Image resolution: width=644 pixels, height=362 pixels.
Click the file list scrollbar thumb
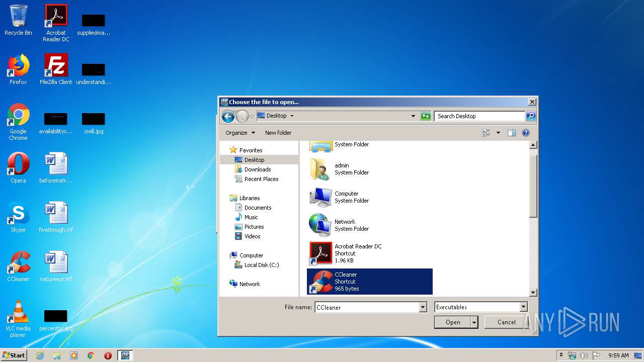533,186
